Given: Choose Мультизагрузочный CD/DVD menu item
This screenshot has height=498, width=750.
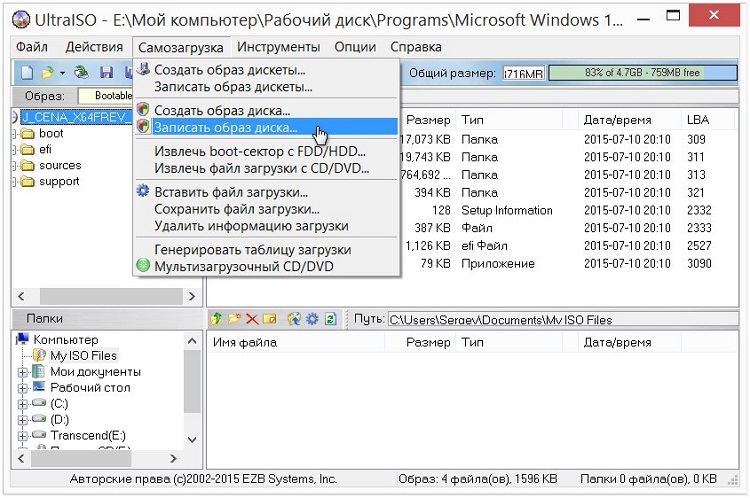Looking at the screenshot, I should pyautogui.click(x=266, y=266).
